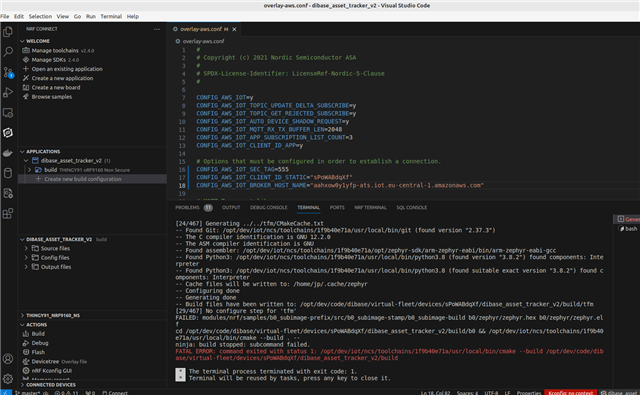The height and width of the screenshot is (395, 640).
Task: Expand the Output files folder
Action: pos(26,267)
